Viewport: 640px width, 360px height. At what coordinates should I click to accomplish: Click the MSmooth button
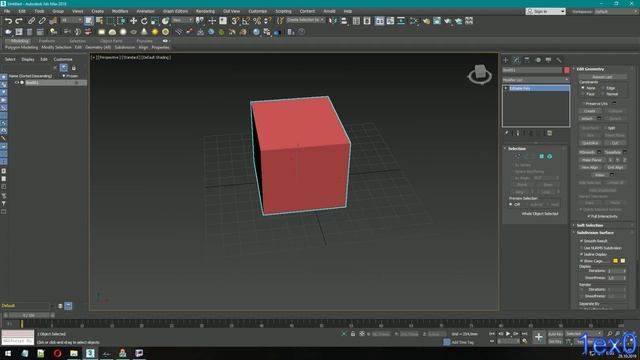pyautogui.click(x=587, y=152)
